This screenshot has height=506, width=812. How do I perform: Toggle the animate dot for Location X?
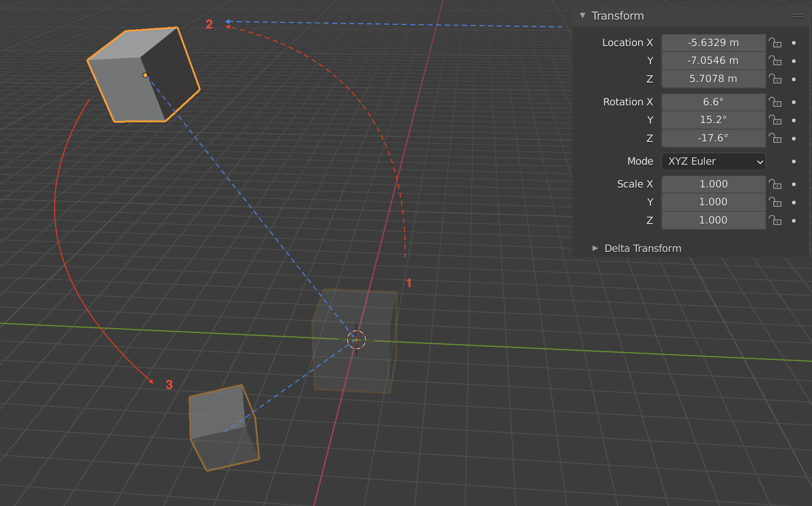(x=794, y=42)
